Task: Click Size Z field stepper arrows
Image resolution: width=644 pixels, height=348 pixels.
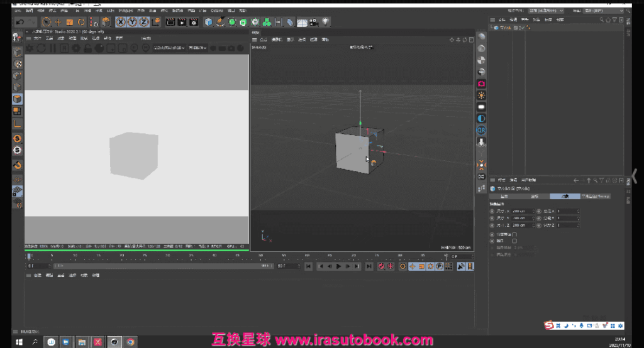Action: [534, 226]
